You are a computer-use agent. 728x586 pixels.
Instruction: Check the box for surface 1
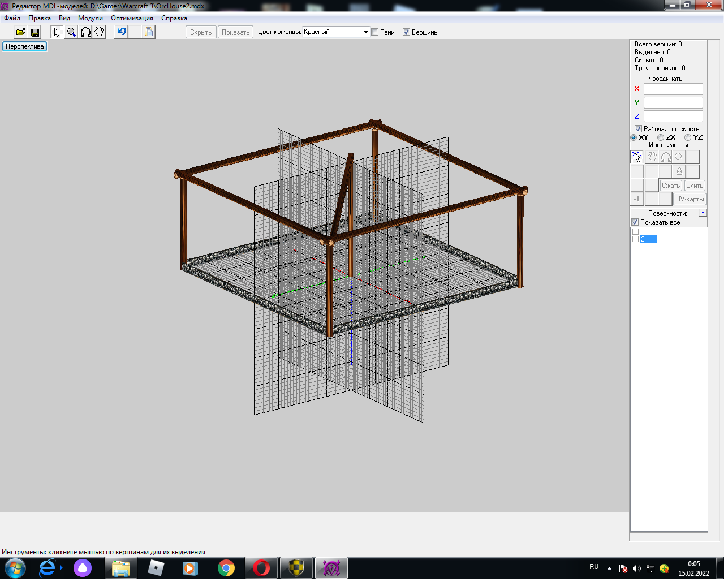pos(635,232)
